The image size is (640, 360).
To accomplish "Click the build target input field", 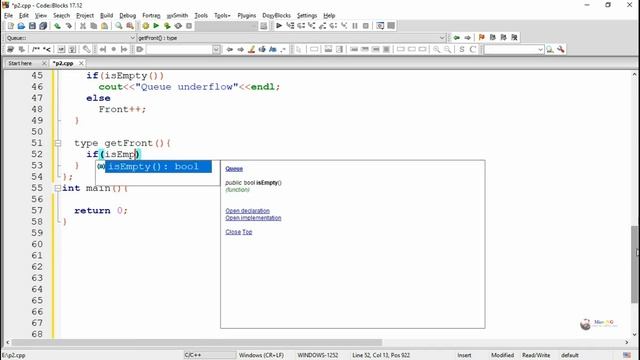I will point(227,26).
